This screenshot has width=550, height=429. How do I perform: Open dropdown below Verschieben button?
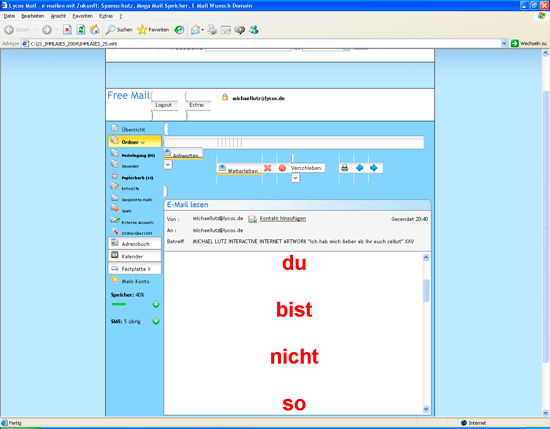[x=295, y=178]
